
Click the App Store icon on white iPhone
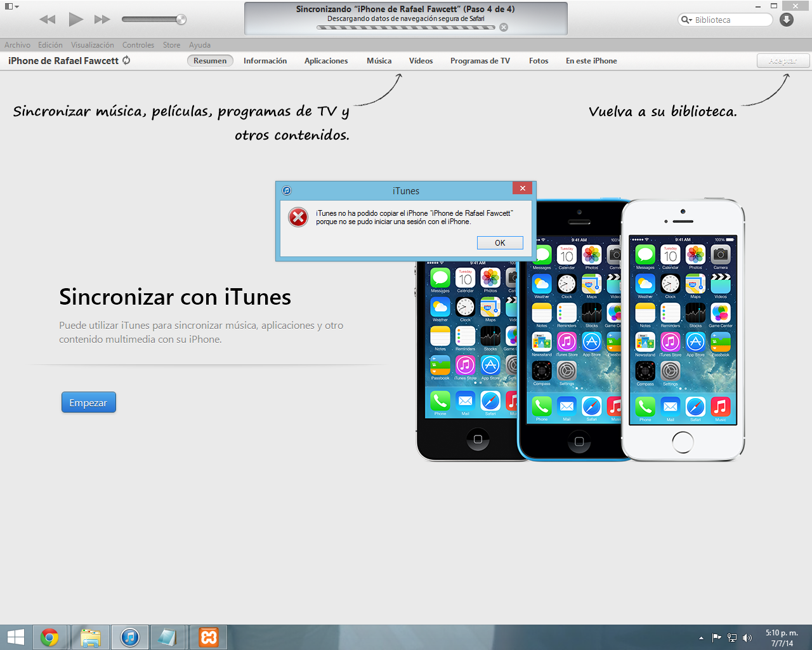[695, 342]
